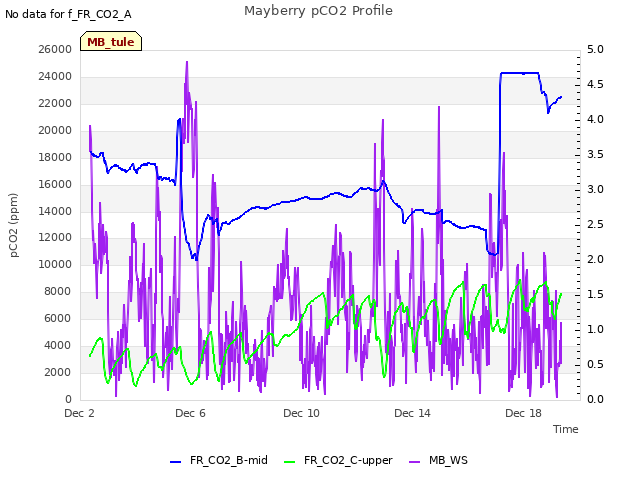
Task: Click the No data for f_FR_CO2_A message
Action: [68, 15]
